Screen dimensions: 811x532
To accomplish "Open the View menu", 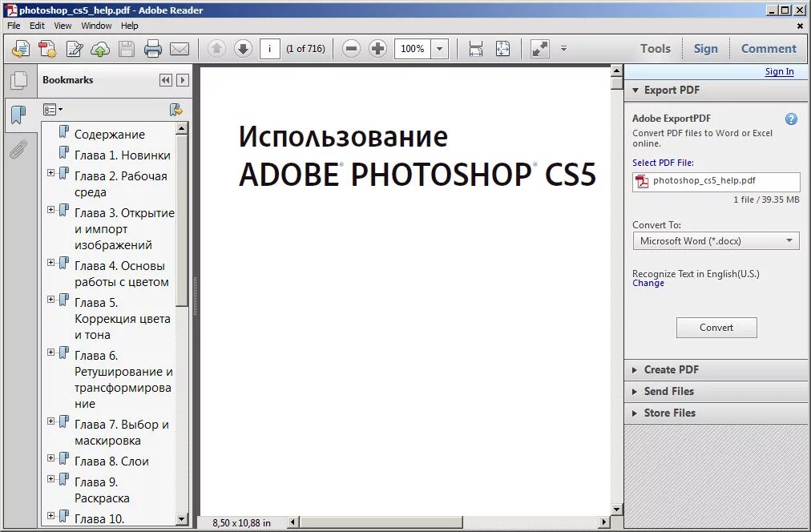I will coord(63,26).
